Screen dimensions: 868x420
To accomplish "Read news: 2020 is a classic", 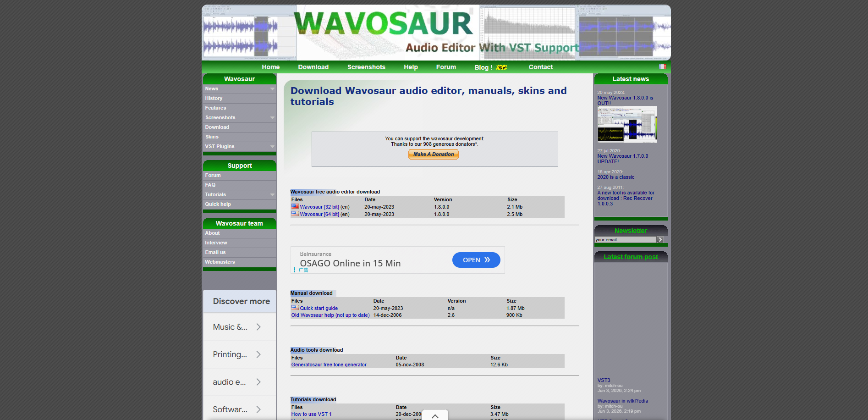I will [x=615, y=177].
